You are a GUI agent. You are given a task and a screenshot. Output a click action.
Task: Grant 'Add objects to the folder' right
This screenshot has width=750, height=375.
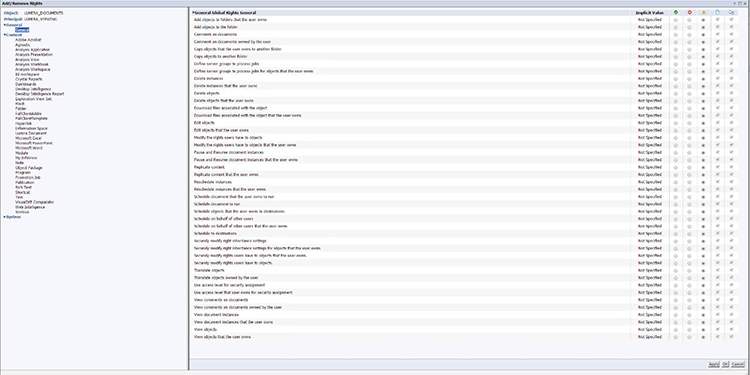click(x=675, y=27)
